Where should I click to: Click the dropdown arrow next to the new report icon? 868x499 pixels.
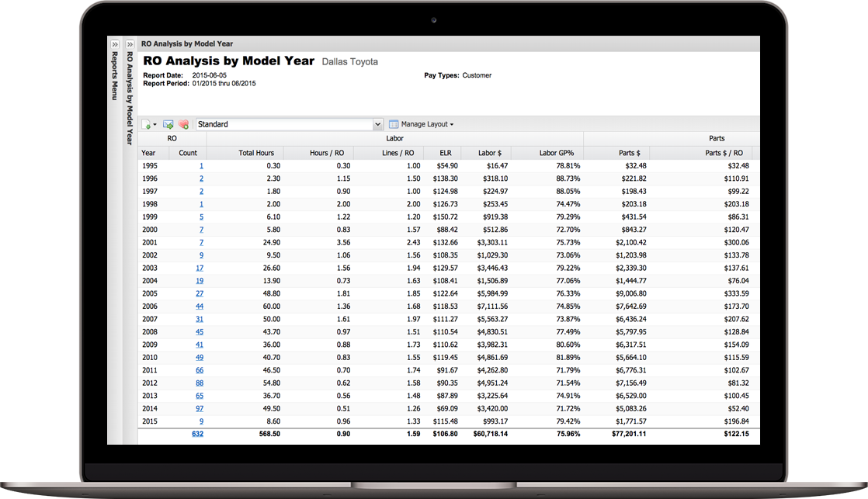point(156,123)
